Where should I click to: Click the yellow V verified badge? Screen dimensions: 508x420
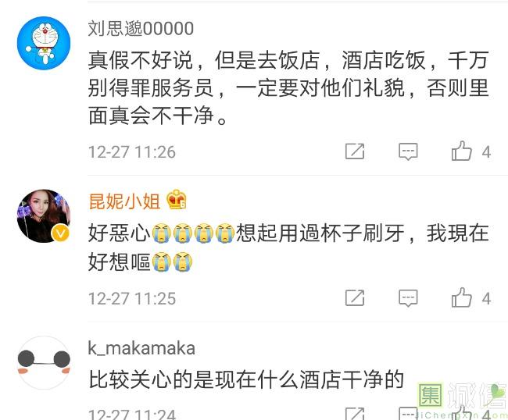[61, 233]
